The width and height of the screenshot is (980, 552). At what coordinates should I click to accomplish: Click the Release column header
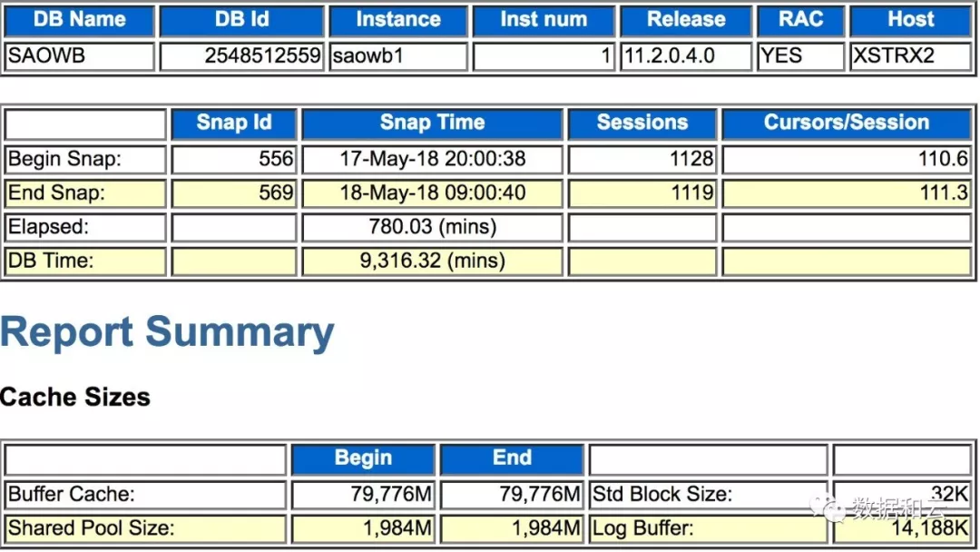685,20
